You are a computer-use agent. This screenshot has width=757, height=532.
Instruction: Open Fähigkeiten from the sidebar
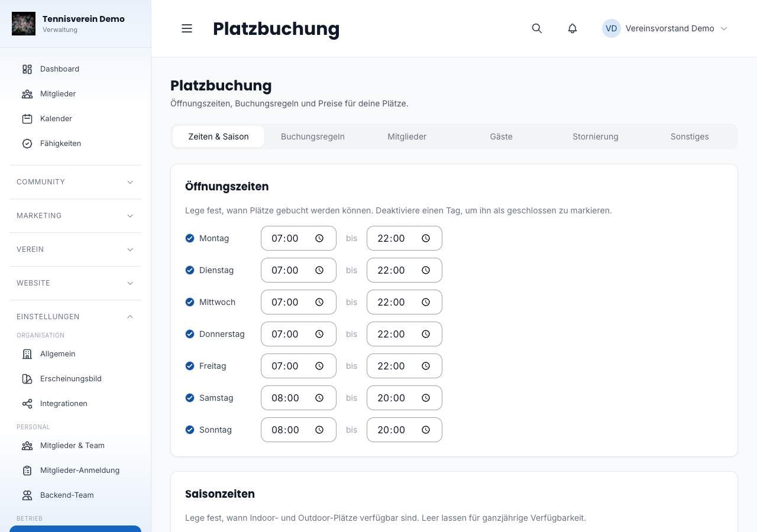[x=76, y=144]
